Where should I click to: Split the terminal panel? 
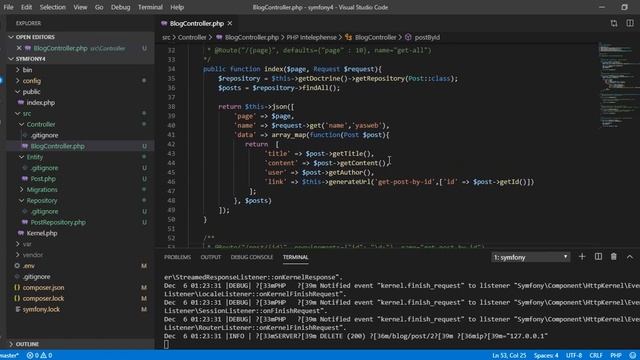click(x=598, y=257)
